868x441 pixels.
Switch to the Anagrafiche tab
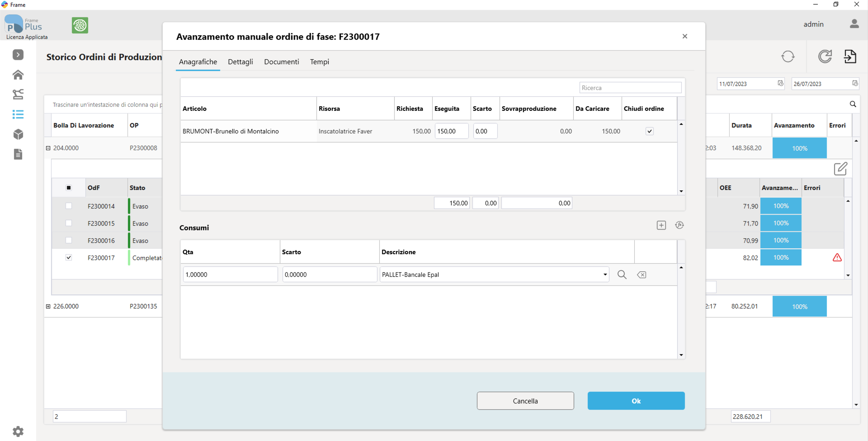pos(198,62)
